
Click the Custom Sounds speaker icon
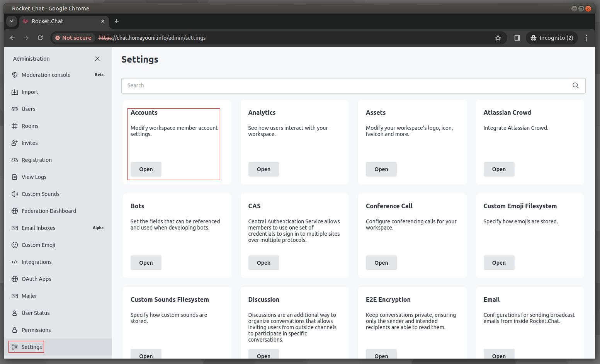15,194
